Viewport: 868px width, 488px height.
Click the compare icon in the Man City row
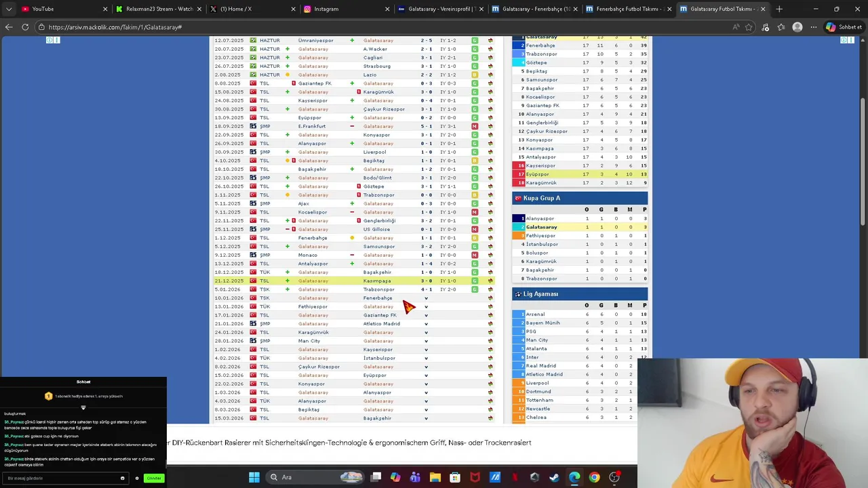[x=490, y=341]
